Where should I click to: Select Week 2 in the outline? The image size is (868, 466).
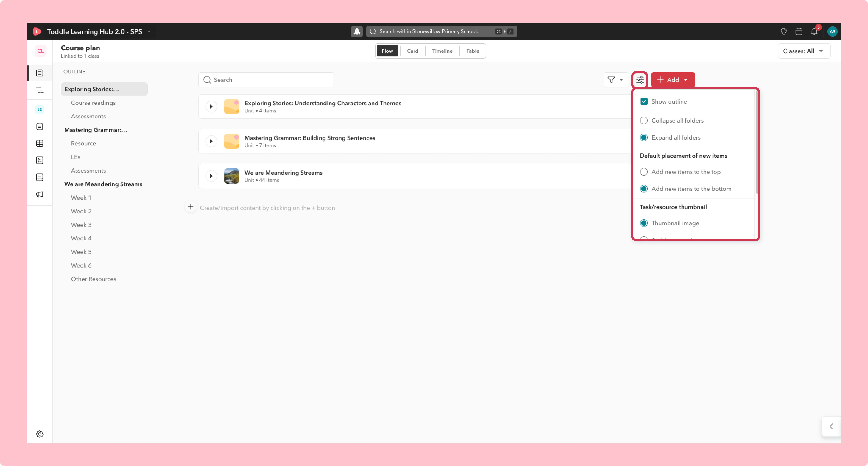coord(81,211)
